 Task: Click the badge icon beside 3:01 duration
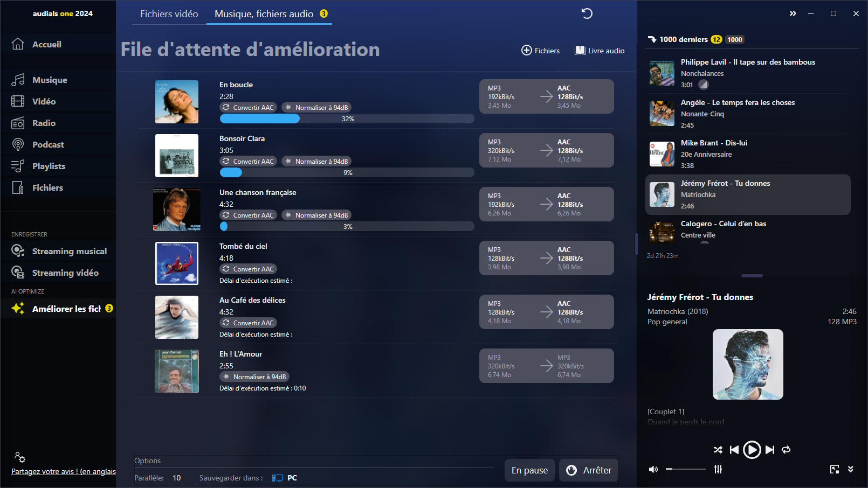coord(704,85)
